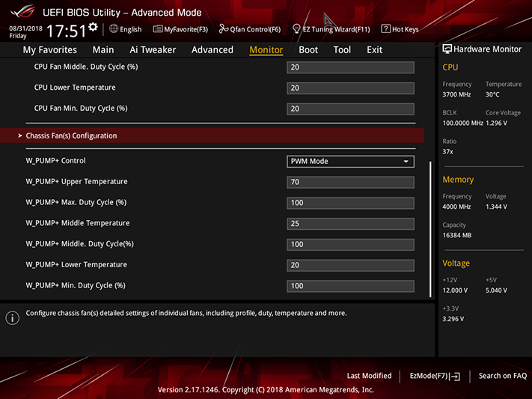Screen dimensions: 532x399
Task: Click the Hardware Monitor screen icon
Action: point(447,49)
